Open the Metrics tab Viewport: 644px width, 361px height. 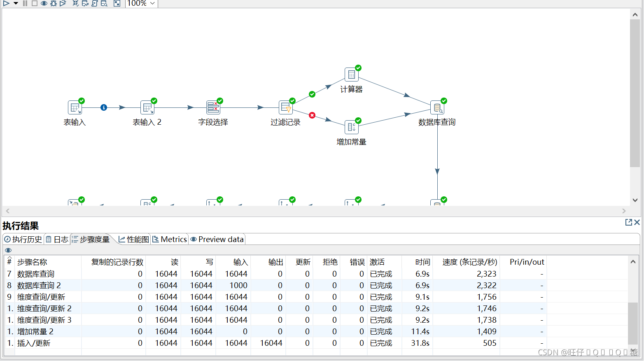[170, 239]
